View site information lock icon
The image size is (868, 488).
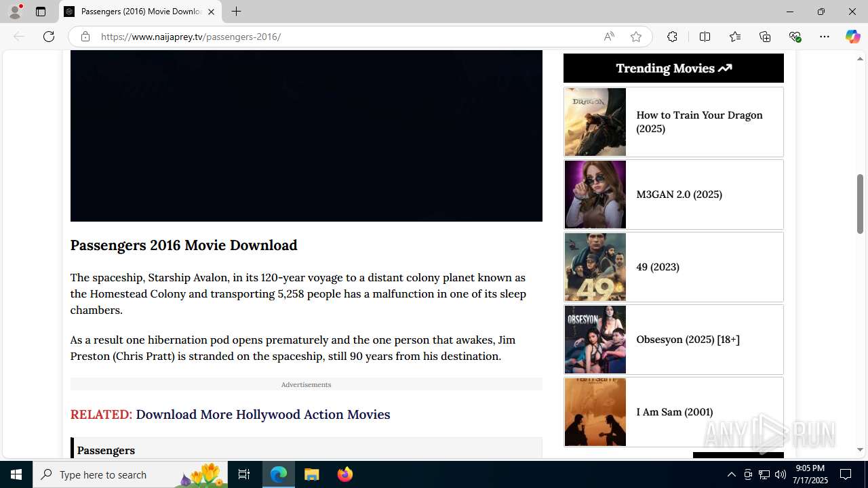(x=85, y=37)
